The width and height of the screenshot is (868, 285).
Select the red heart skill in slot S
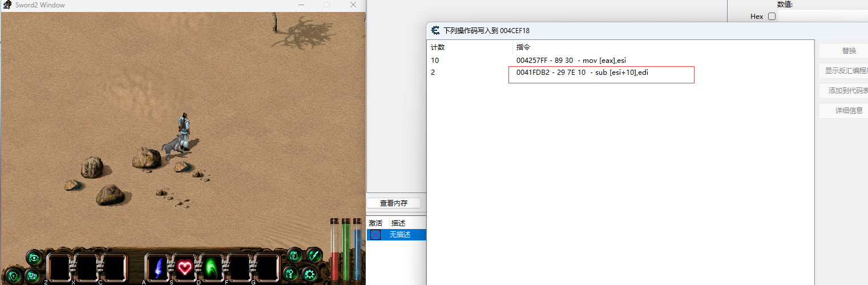184,267
